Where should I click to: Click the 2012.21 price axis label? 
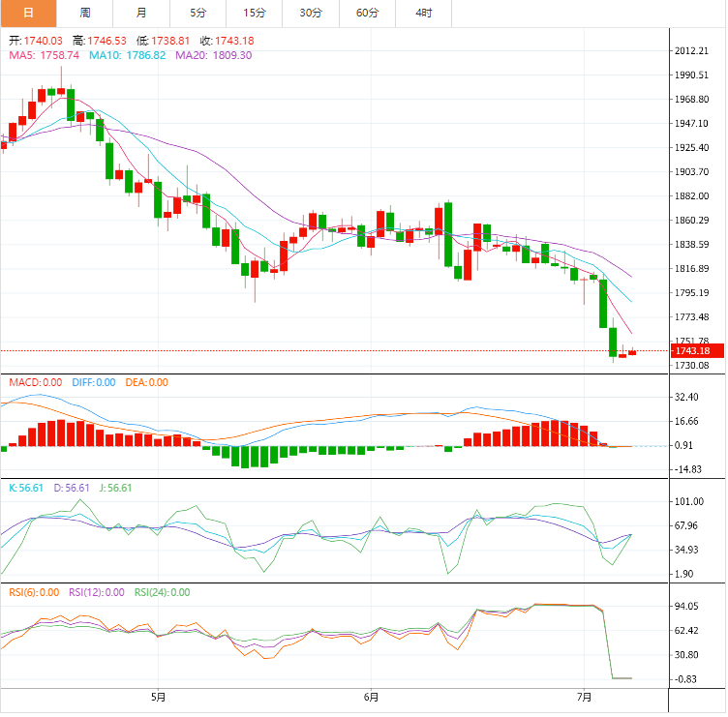(691, 51)
